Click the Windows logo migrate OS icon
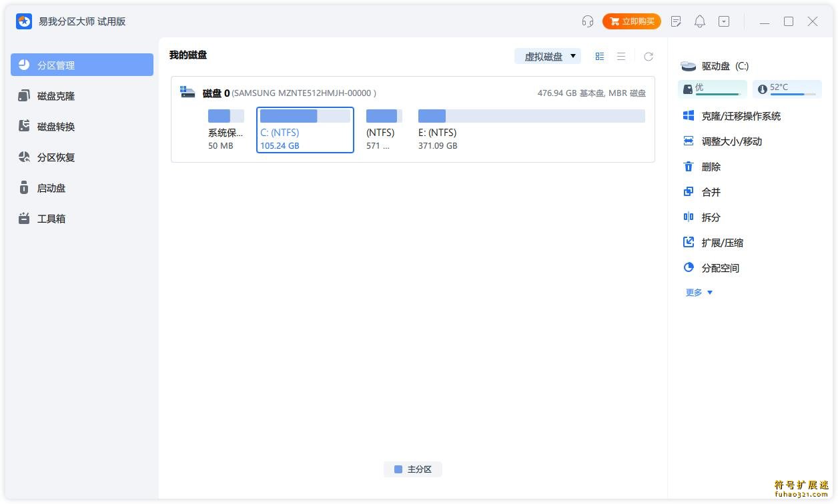The width and height of the screenshot is (838, 504). (x=689, y=116)
